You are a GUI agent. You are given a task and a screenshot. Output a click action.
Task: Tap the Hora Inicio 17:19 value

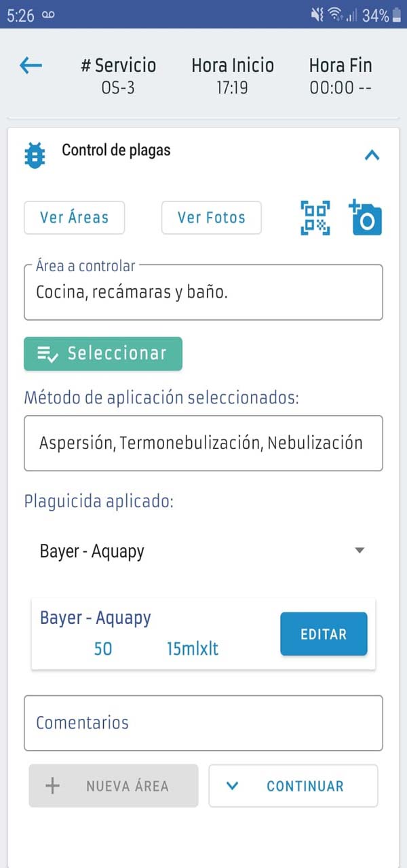232,87
